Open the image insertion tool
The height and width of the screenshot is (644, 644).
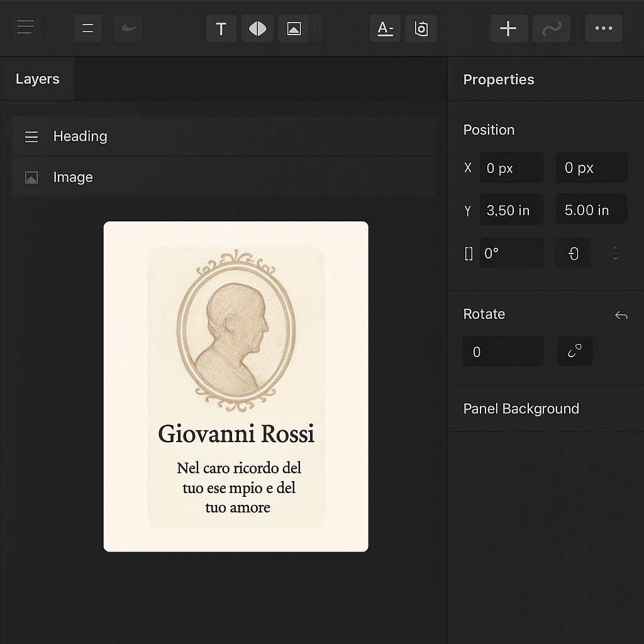point(293,28)
